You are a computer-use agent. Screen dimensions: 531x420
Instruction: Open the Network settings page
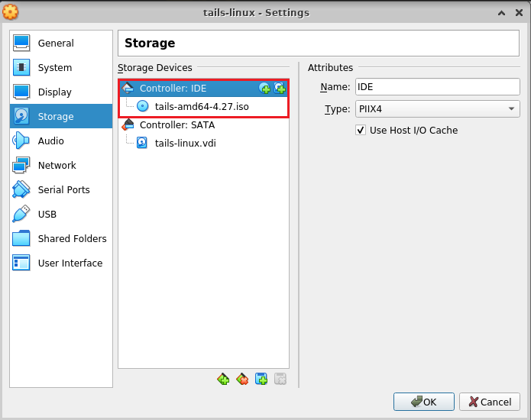61,165
